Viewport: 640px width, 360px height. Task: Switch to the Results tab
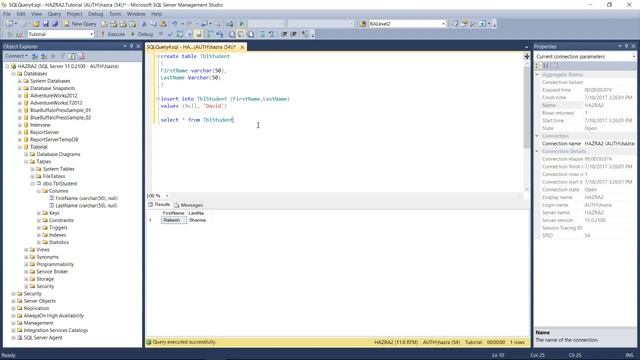159,204
